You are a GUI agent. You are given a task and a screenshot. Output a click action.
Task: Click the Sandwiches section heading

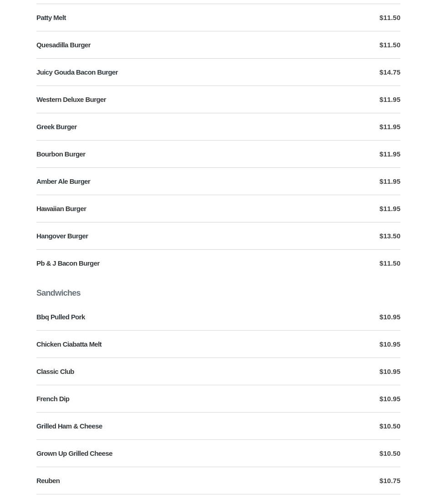pos(58,293)
